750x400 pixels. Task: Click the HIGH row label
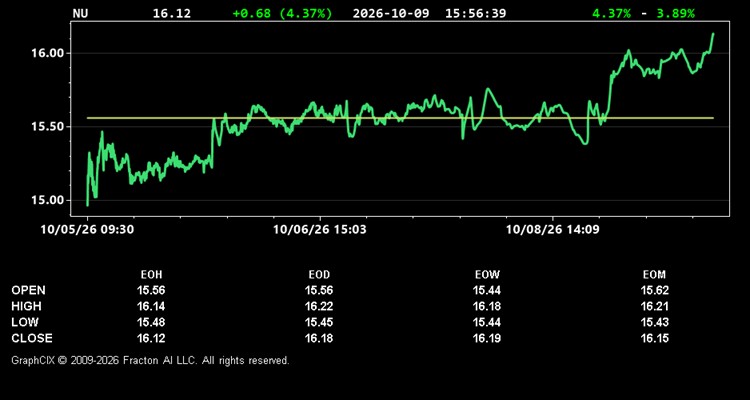(26, 306)
